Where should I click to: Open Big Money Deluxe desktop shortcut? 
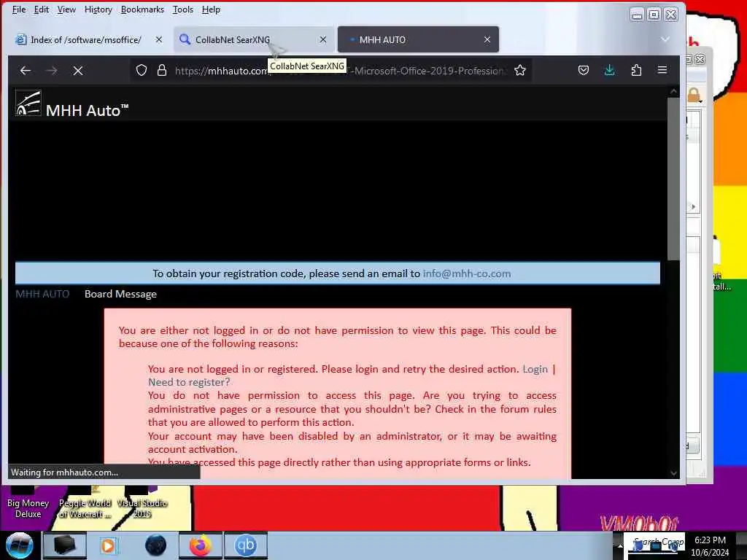pos(28,502)
